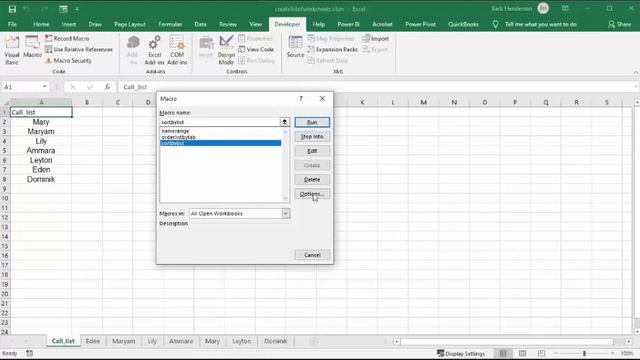Switch to Page Layout view icon
The width and height of the screenshot is (640, 360).
click(522, 353)
